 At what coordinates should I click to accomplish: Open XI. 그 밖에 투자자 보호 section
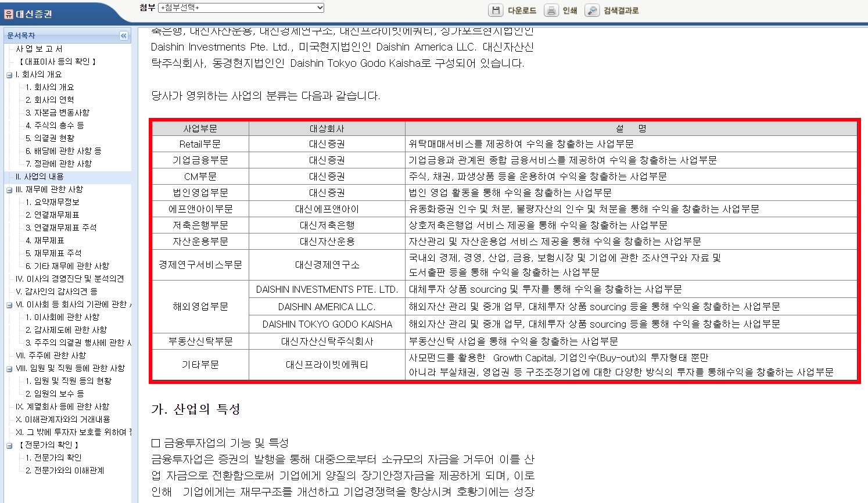[74, 432]
